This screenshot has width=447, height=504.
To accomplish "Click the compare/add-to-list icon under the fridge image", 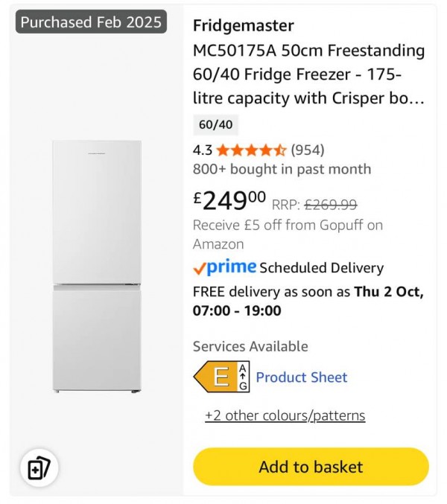I will 38,469.
